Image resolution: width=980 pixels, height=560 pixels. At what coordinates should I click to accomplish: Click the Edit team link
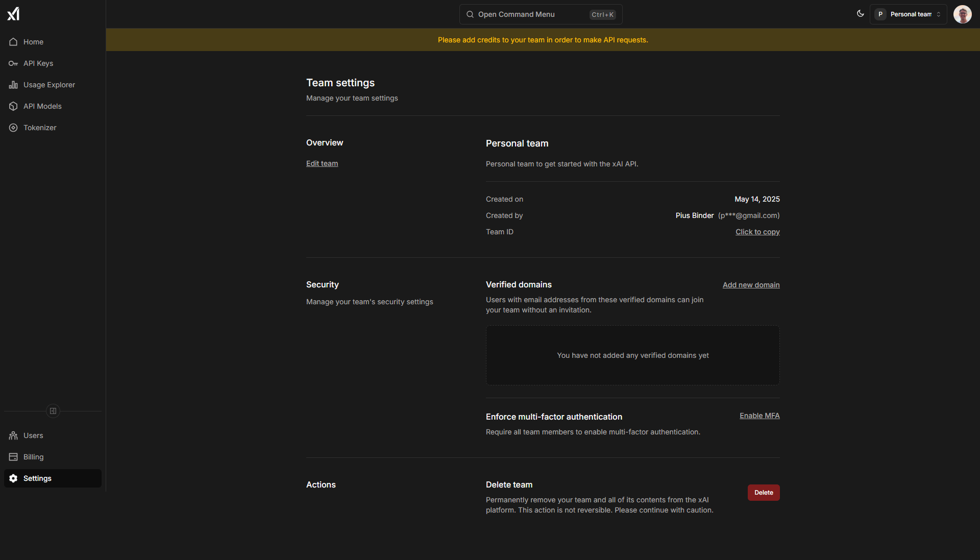pyautogui.click(x=322, y=163)
